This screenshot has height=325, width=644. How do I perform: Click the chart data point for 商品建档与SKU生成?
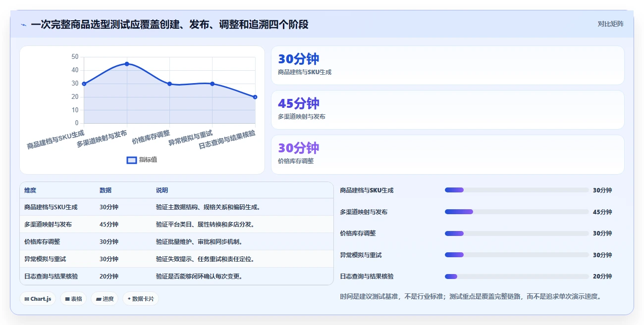point(84,84)
